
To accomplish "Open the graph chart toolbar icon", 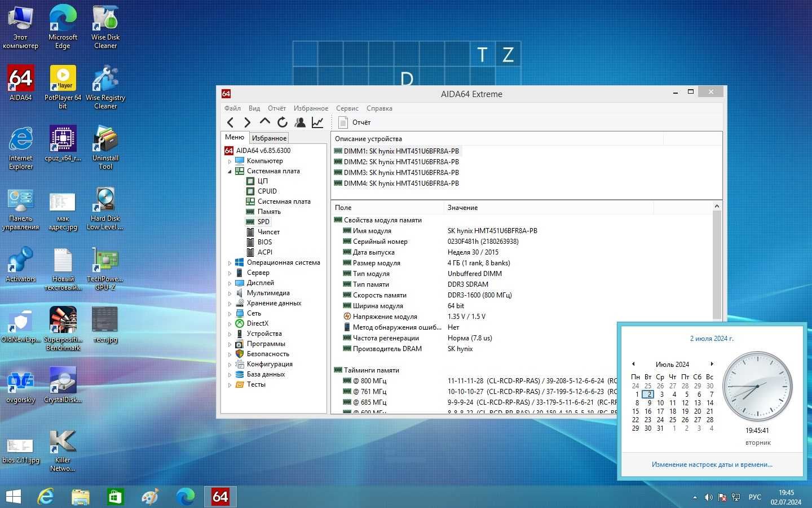I will [317, 122].
